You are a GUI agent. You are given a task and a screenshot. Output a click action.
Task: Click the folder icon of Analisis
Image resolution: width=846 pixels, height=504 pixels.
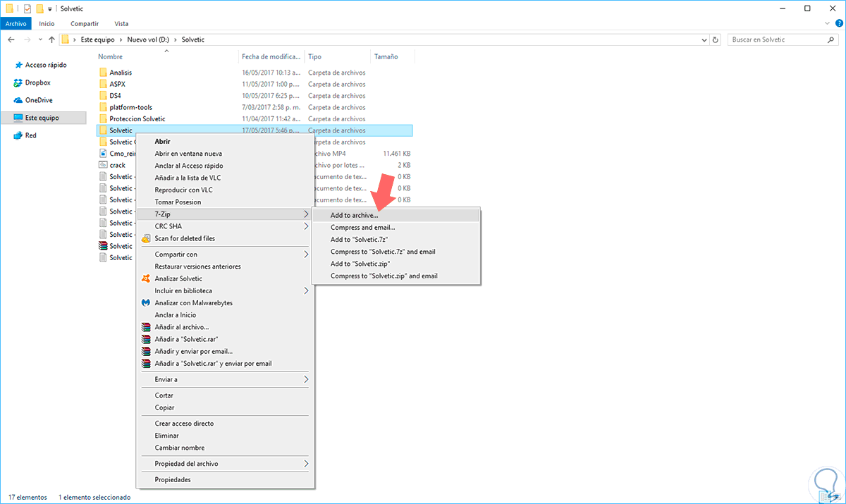click(x=103, y=72)
